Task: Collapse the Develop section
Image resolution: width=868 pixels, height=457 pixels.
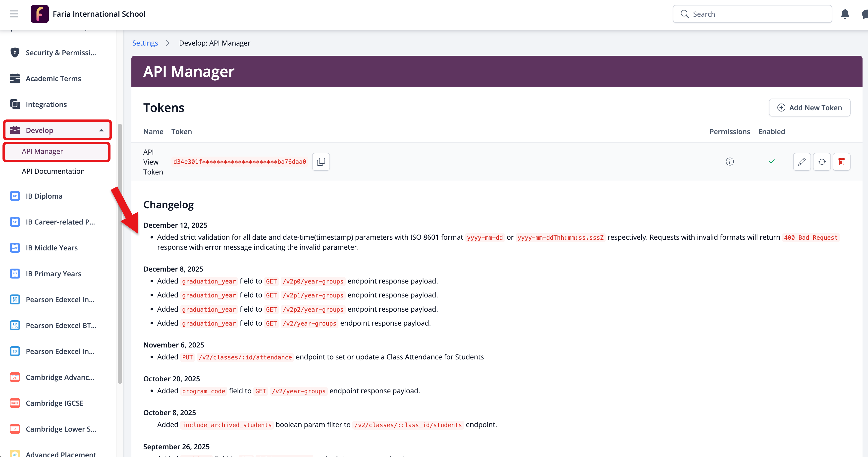Action: (101, 130)
